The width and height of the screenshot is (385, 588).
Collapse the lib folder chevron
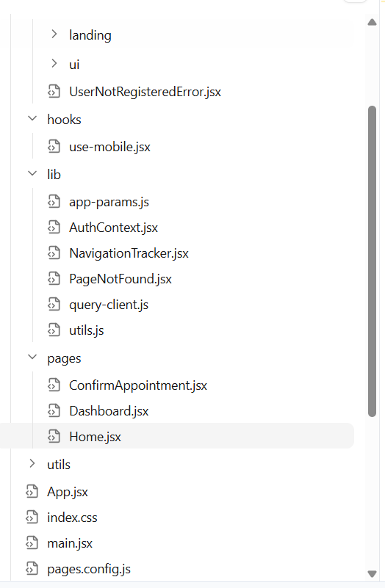(32, 173)
